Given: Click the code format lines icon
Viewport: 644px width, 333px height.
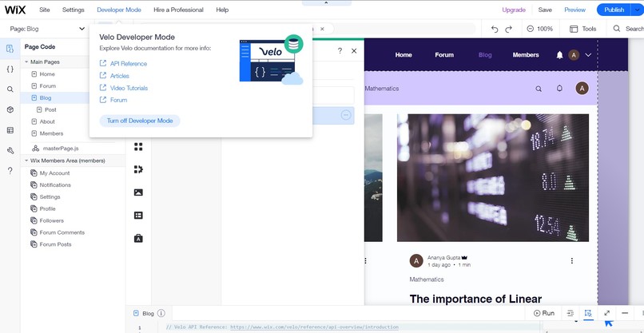Looking at the screenshot, I should pyautogui.click(x=570, y=313).
